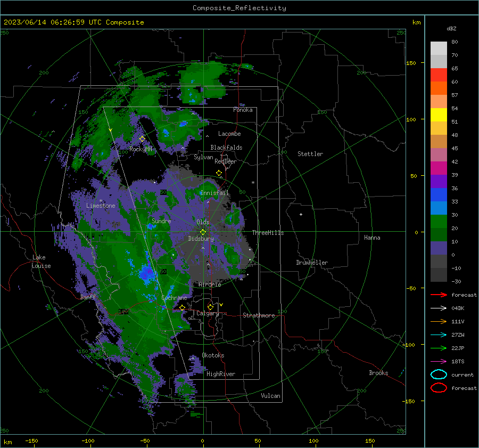Select the yellow diamond marker above Calgary label

click(x=210, y=307)
